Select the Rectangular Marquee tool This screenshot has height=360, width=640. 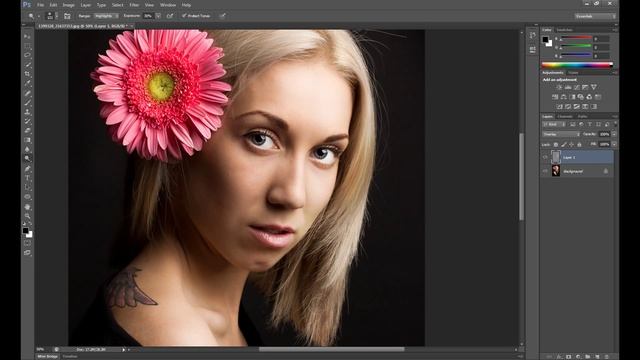[27, 46]
